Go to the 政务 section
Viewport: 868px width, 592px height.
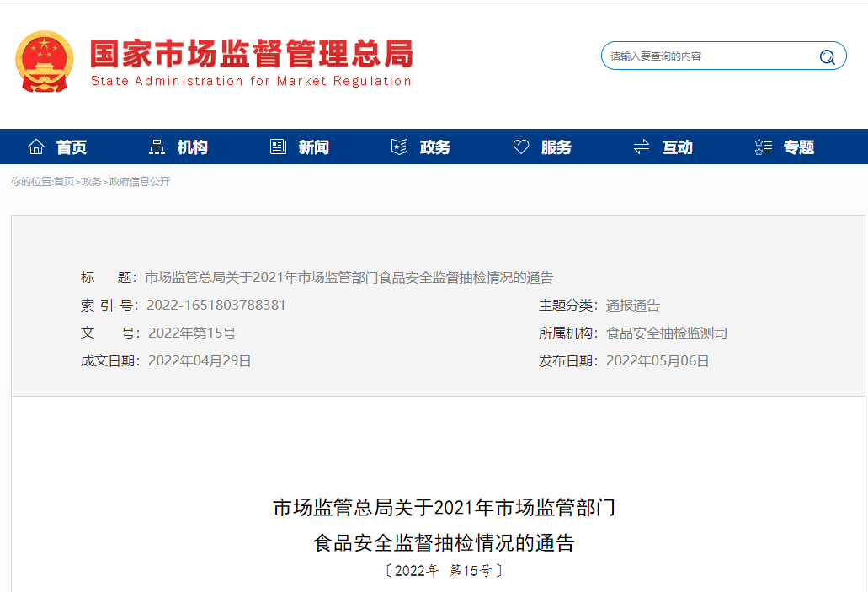pos(435,147)
